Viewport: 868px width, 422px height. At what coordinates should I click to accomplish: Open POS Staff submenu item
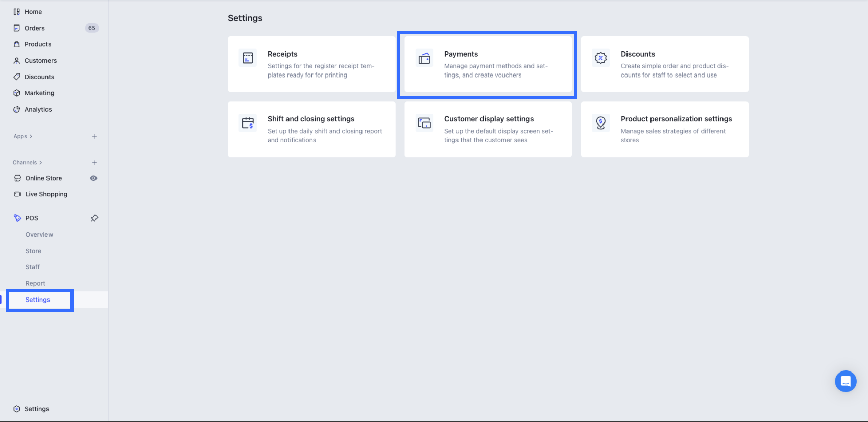pyautogui.click(x=33, y=267)
